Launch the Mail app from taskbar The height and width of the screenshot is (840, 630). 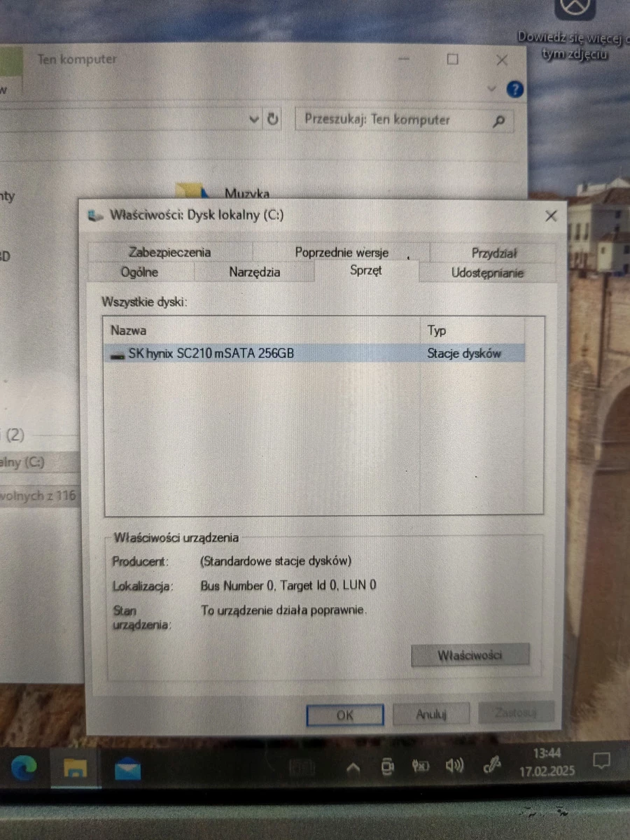[128, 769]
